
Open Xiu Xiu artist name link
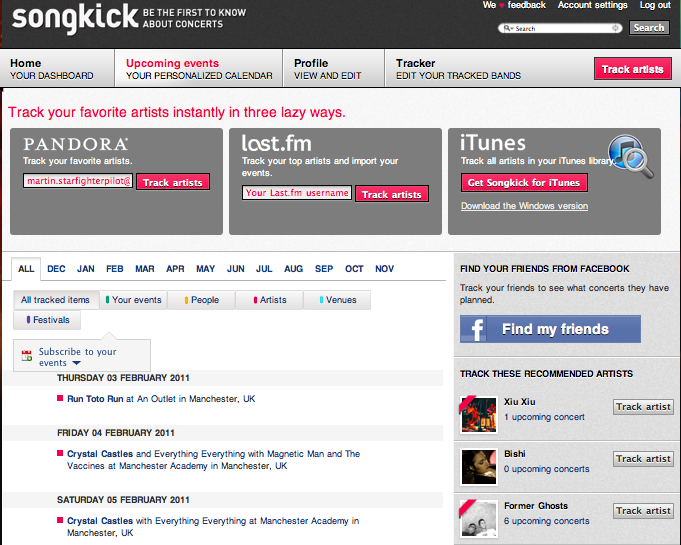click(519, 402)
